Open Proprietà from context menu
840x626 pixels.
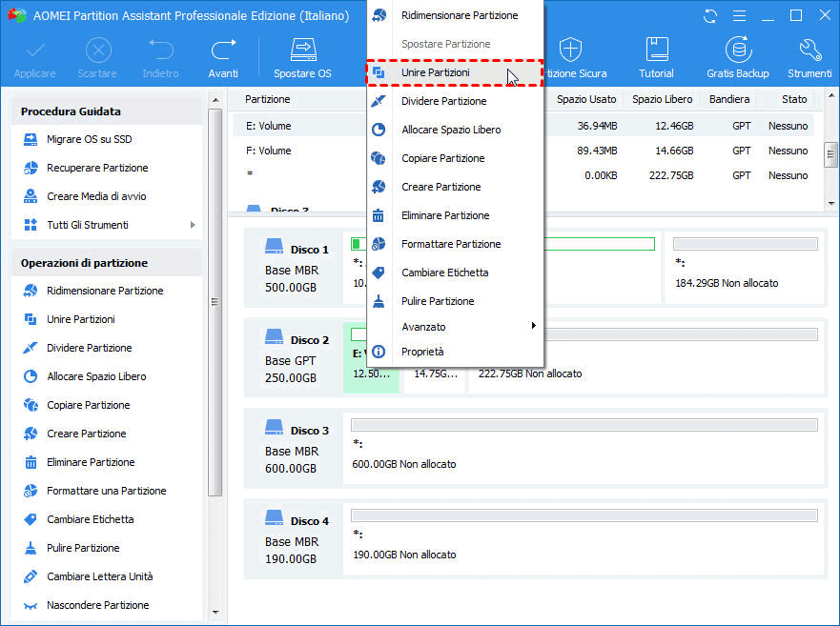pyautogui.click(x=455, y=352)
